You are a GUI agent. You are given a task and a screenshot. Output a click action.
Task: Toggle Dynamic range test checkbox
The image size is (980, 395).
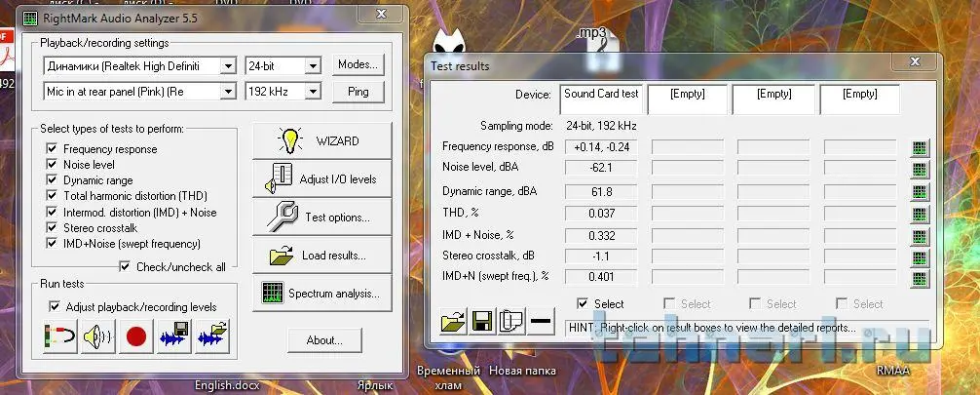coord(52,180)
